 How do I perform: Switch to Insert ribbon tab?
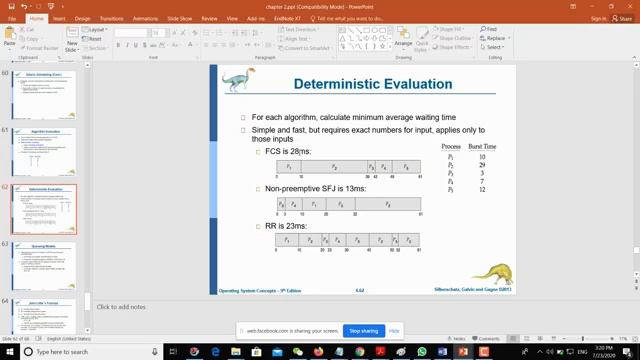[59, 19]
